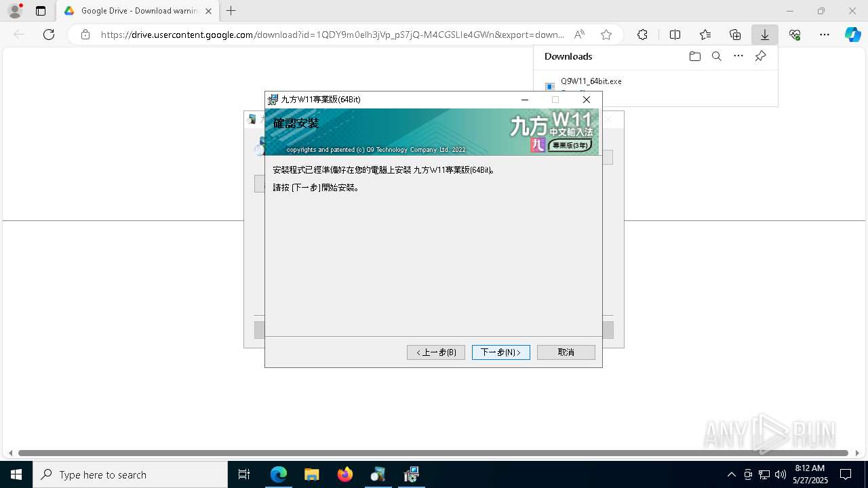Click the address bar URL

332,35
